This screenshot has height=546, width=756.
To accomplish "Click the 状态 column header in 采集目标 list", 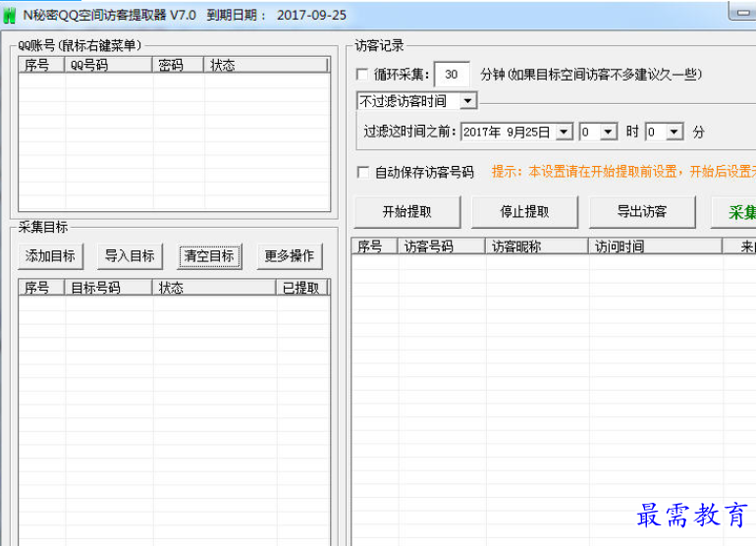I will (214, 288).
